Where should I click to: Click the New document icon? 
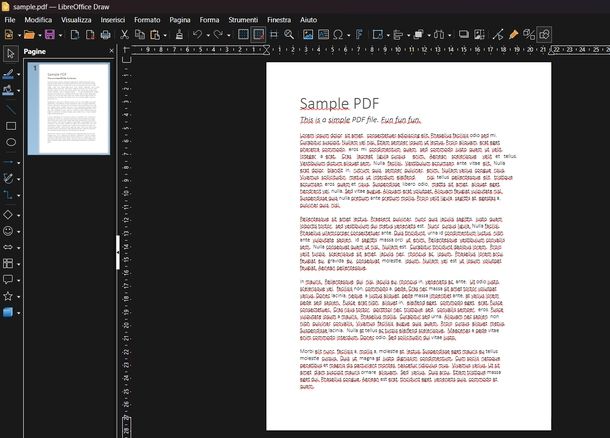click(9, 35)
